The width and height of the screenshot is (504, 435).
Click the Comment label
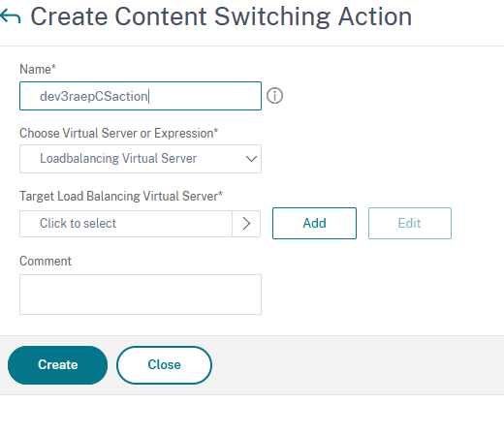coord(46,261)
